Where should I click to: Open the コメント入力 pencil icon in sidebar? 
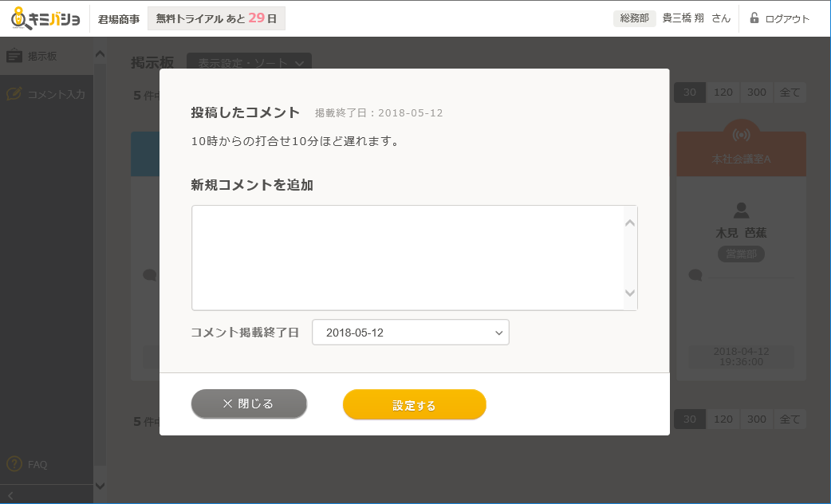click(14, 94)
